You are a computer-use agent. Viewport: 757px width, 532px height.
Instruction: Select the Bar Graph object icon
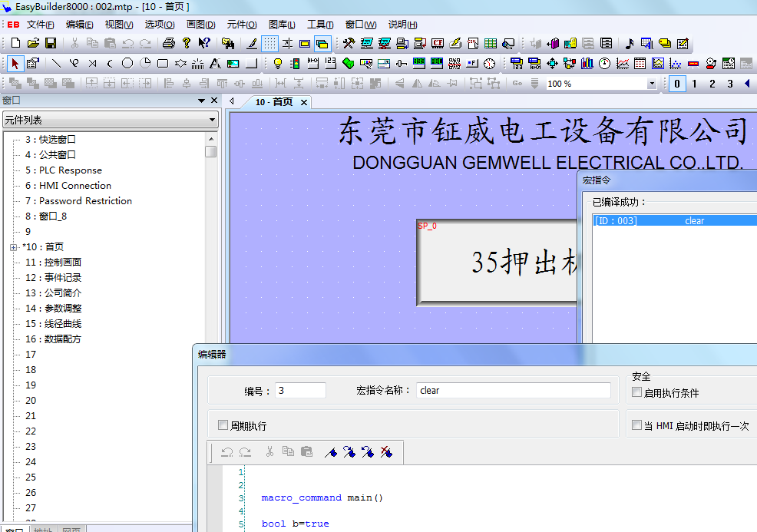tap(587, 64)
